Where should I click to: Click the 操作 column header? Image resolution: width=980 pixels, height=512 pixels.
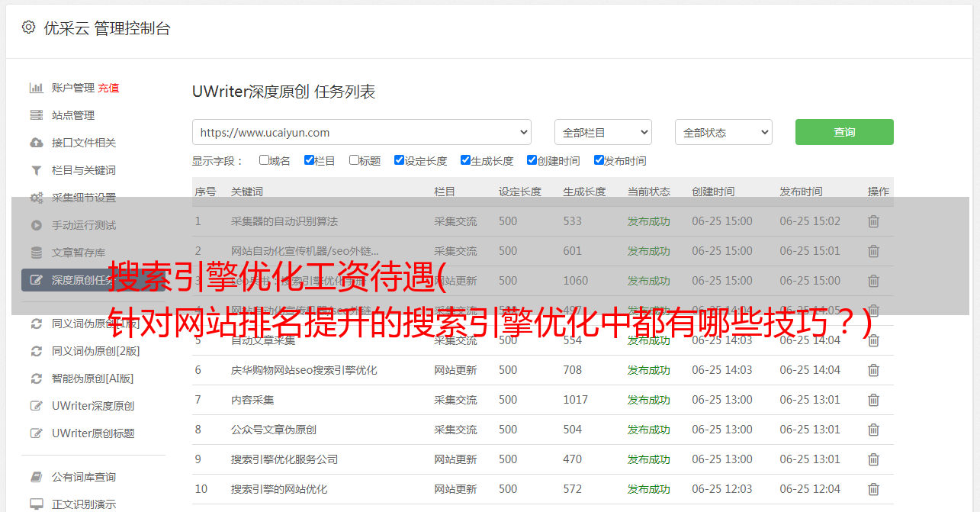coord(879,192)
